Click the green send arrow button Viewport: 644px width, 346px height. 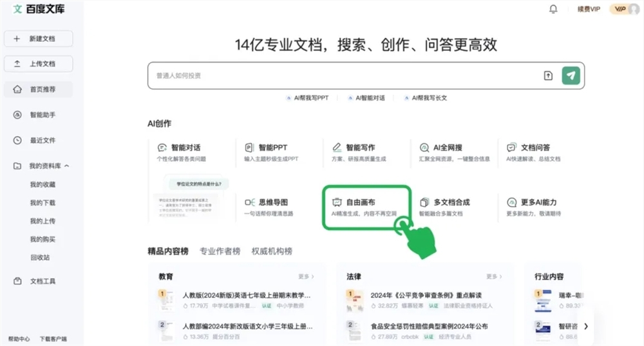[x=570, y=75]
